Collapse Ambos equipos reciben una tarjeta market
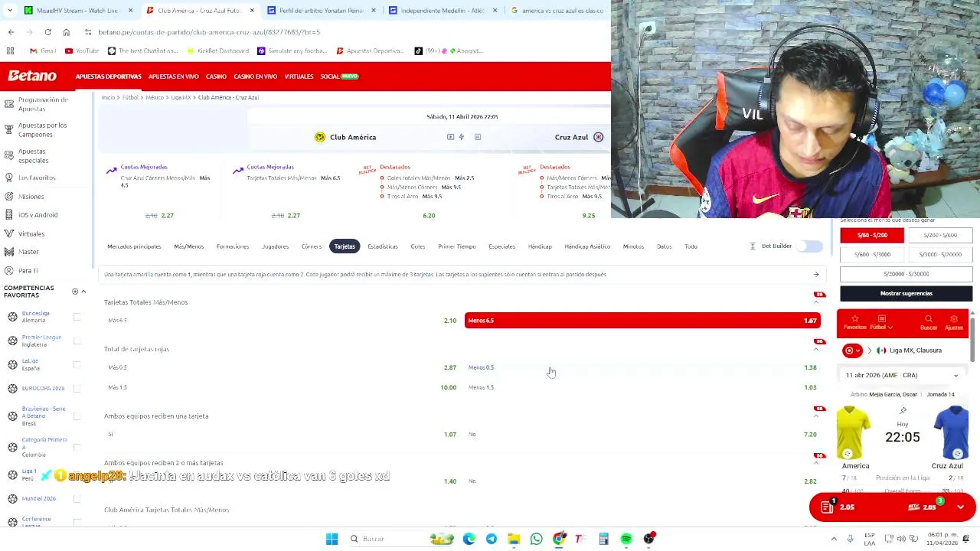Viewport: 980px width, 551px height. click(816, 416)
